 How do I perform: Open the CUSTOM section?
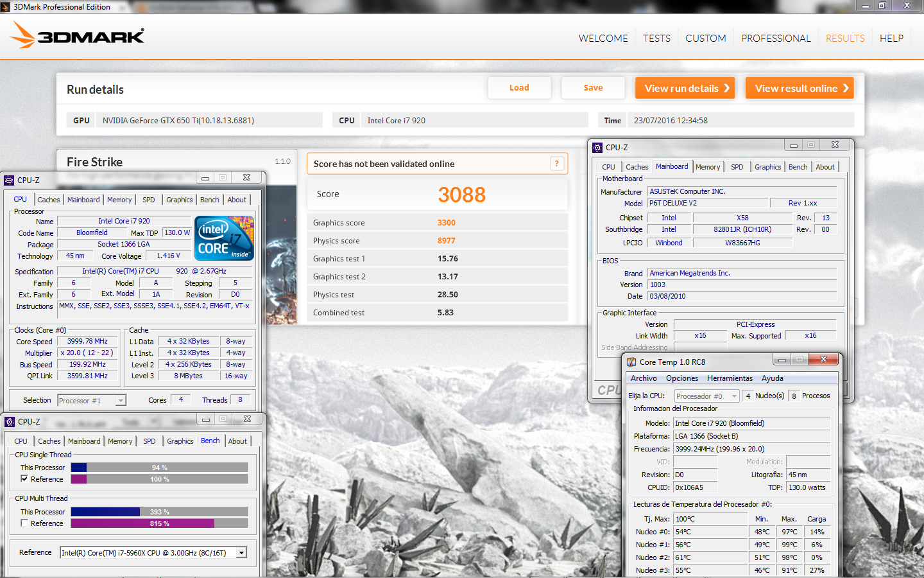[706, 39]
